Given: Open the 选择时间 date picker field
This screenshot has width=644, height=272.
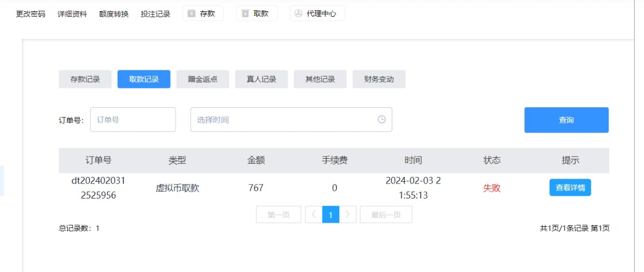Looking at the screenshot, I should 284,120.
